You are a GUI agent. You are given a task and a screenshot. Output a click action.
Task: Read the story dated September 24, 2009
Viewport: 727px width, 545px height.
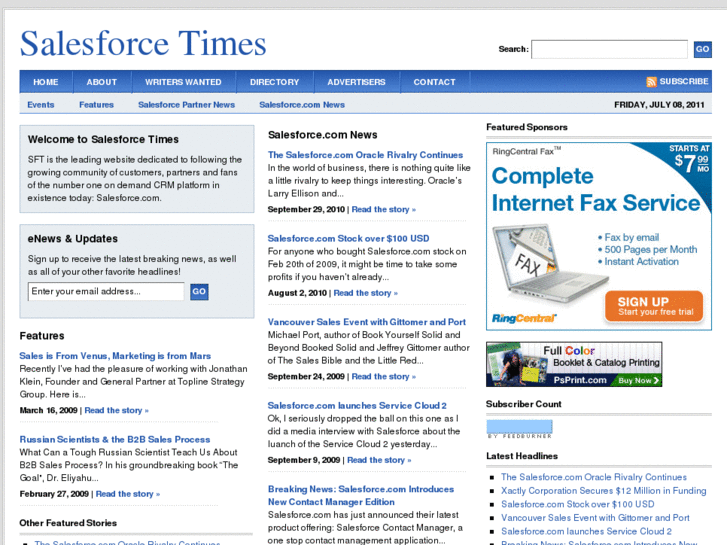[x=383, y=377]
